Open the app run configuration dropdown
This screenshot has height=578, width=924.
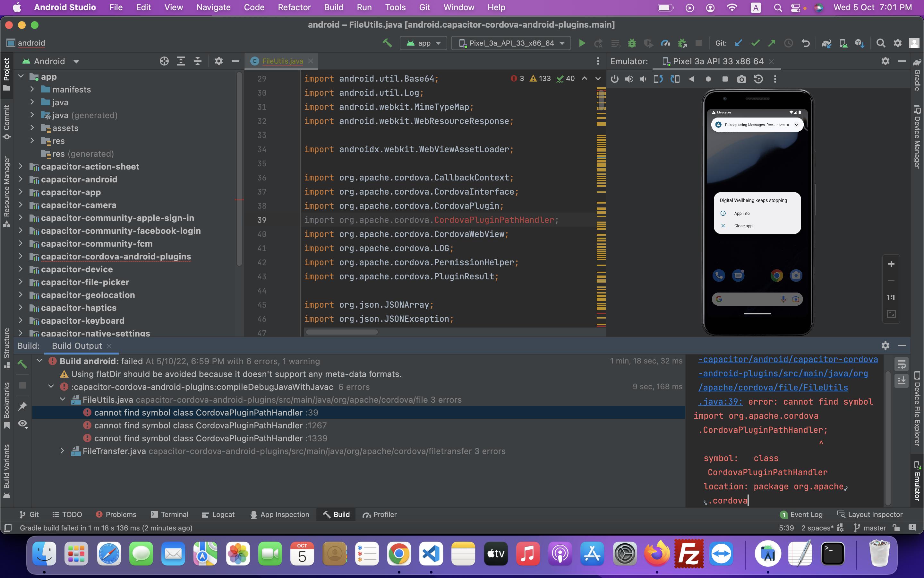[424, 43]
